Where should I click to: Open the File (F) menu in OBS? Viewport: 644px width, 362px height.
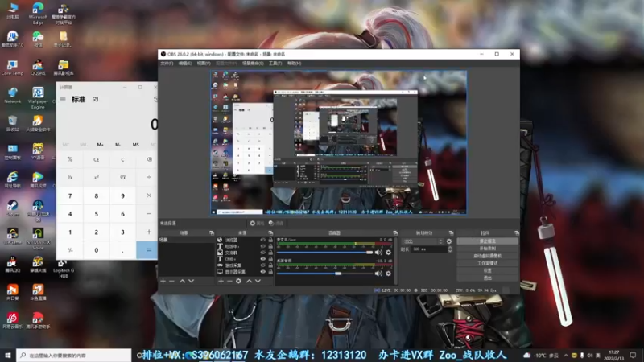[x=167, y=64]
